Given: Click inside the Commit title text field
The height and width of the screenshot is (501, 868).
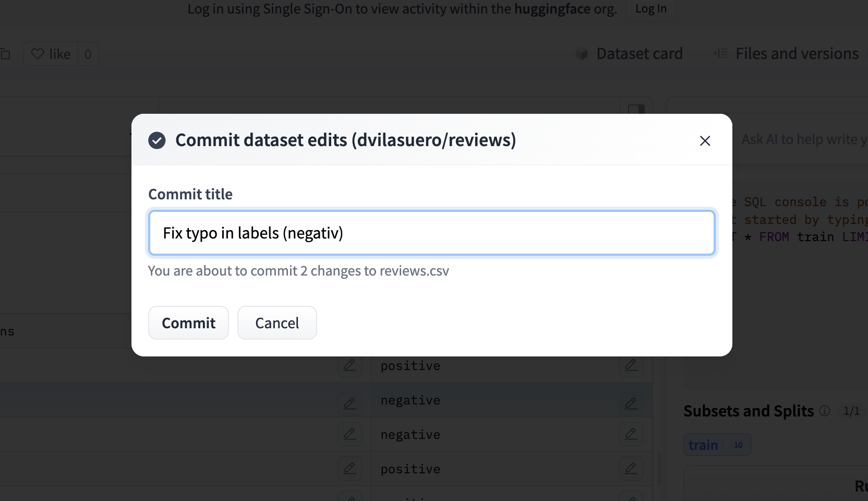Looking at the screenshot, I should [x=431, y=233].
